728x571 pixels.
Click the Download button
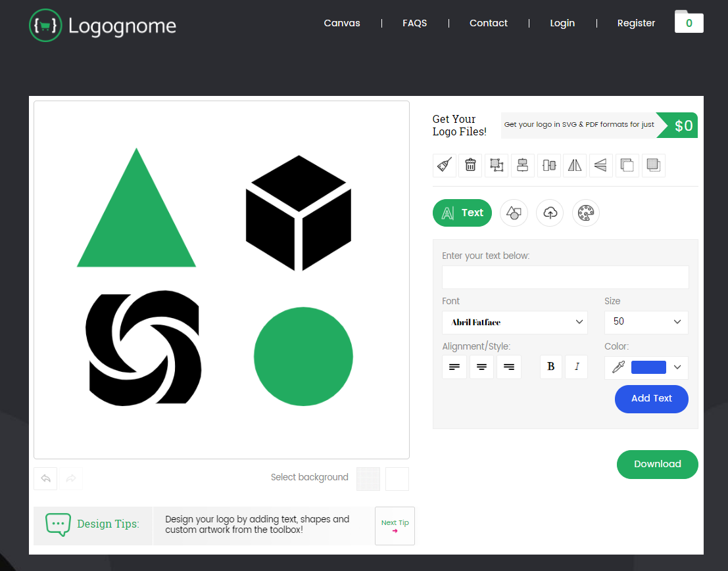pos(657,465)
